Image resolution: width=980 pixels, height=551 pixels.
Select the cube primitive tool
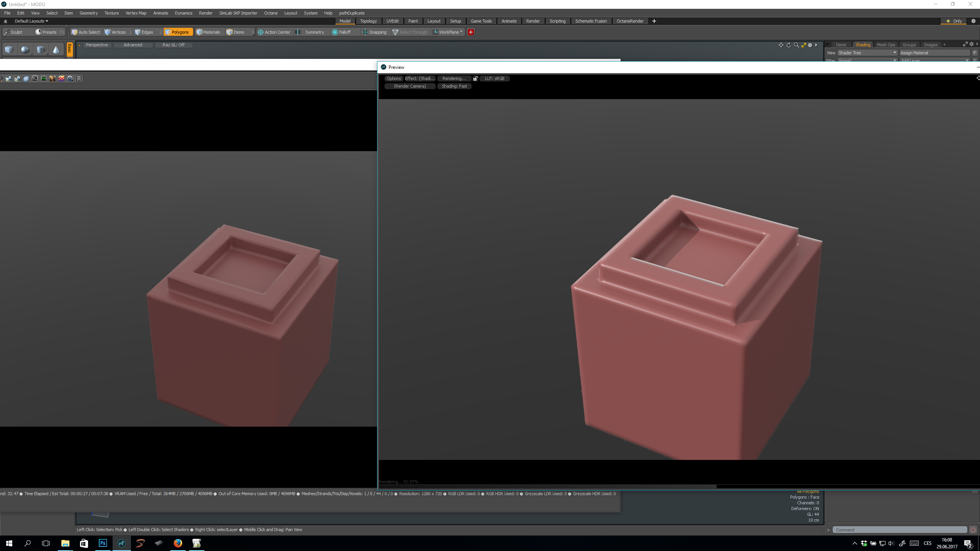[9, 50]
